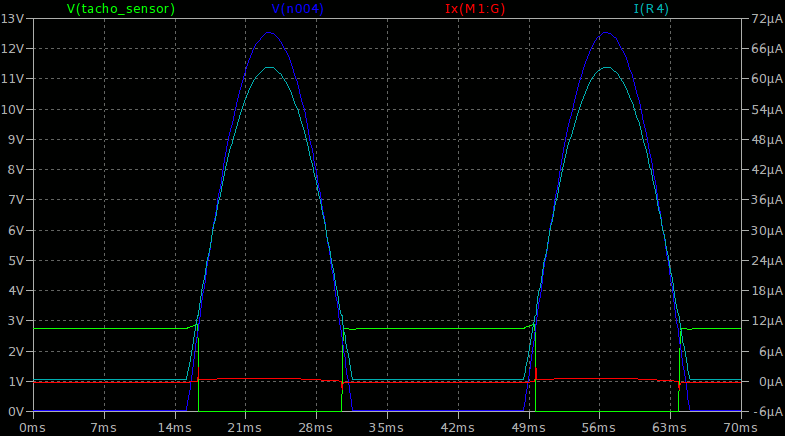
Task: Click the 30µA right axis label
Action: [767, 231]
